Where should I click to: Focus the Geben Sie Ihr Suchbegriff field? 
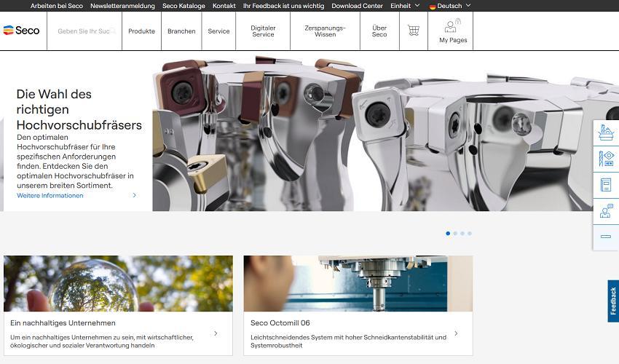point(84,31)
